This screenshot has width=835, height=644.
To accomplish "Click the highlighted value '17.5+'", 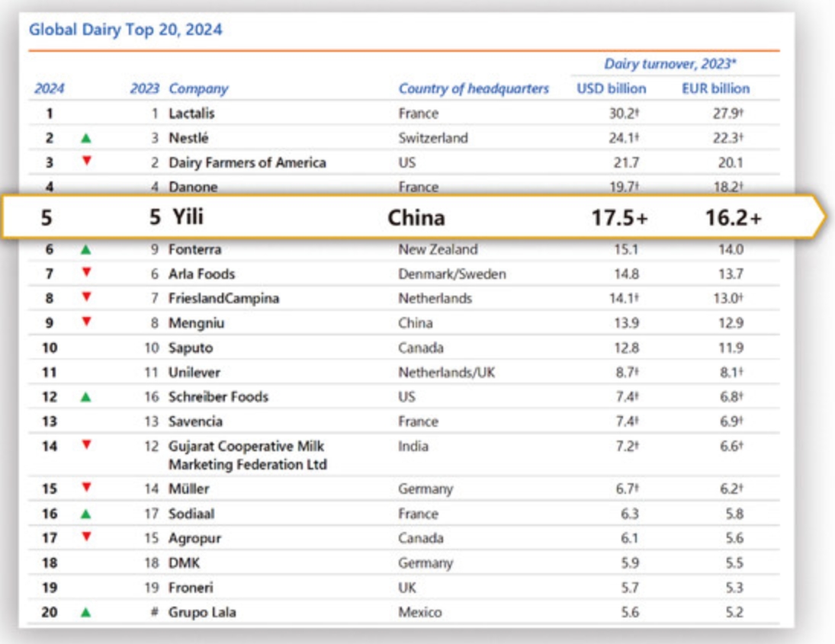I will point(620,218).
